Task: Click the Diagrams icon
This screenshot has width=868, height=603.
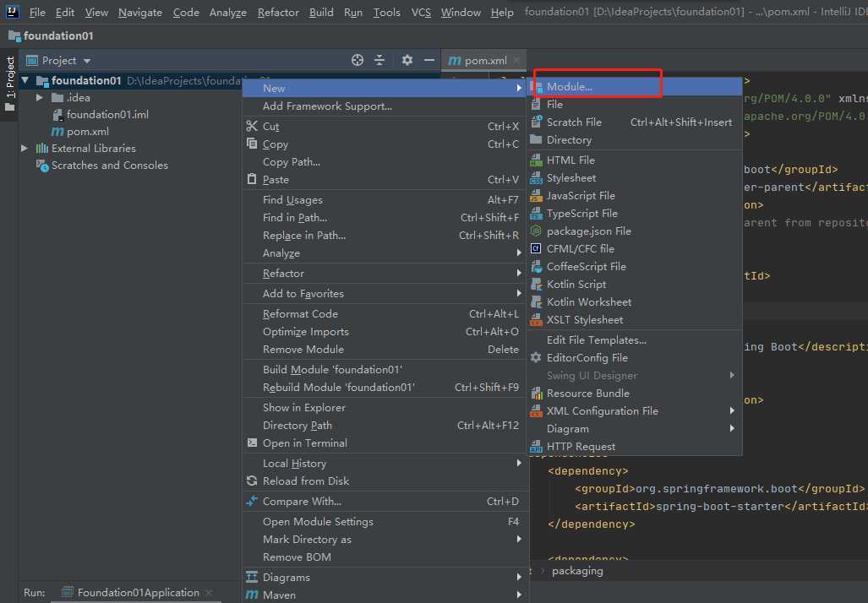Action: tap(252, 577)
